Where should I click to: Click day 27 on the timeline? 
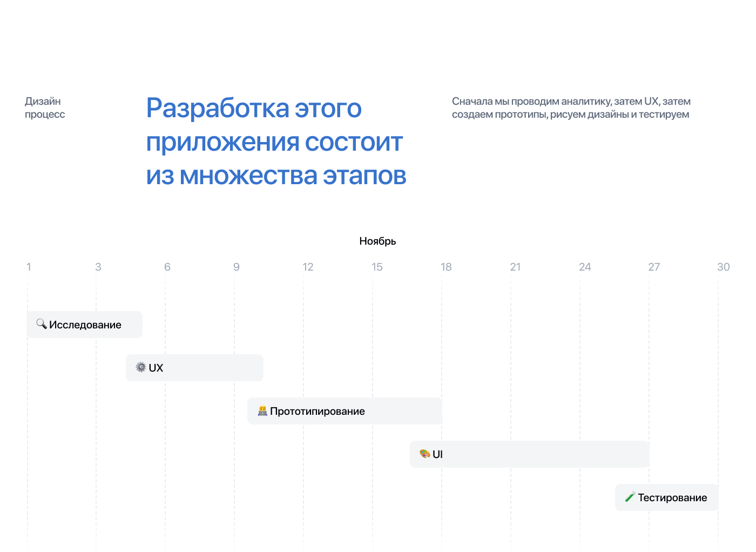coord(654,267)
